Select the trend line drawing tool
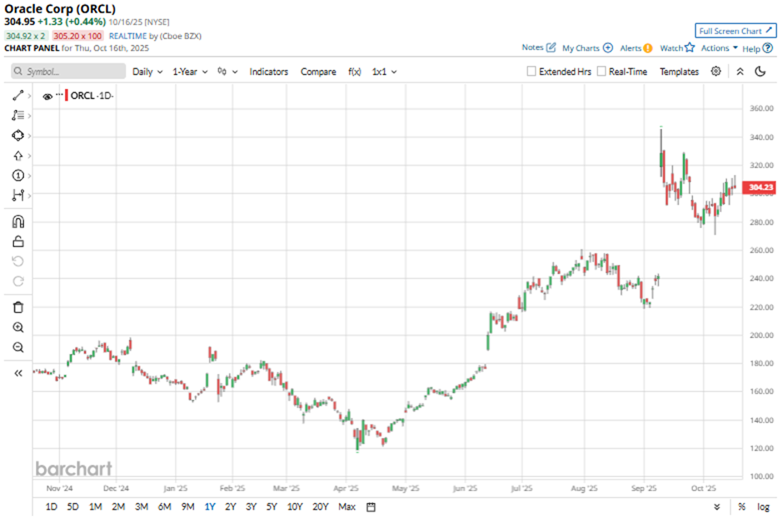Image resolution: width=783 pixels, height=532 pixels. click(17, 96)
